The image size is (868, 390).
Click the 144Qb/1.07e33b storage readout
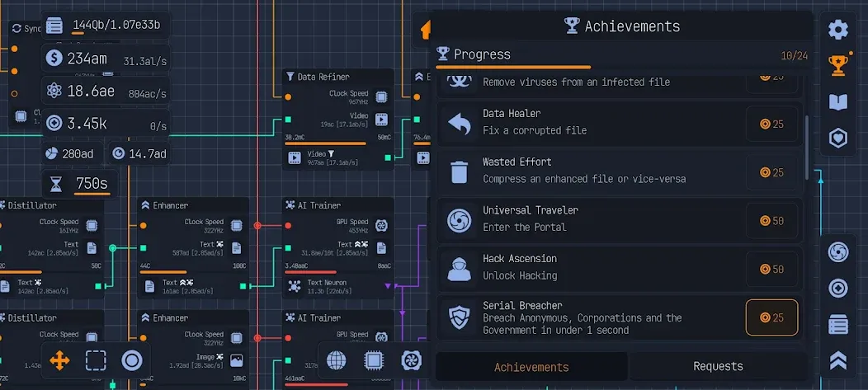(x=116, y=25)
